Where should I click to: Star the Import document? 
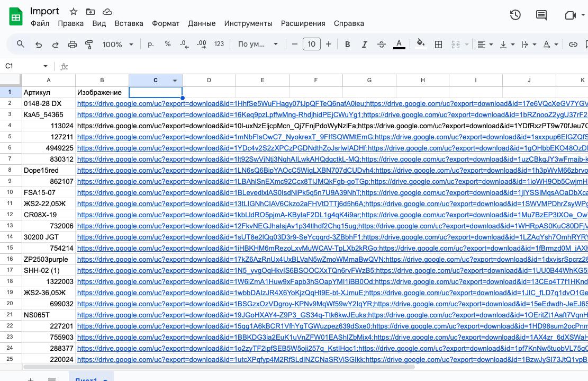coord(74,12)
